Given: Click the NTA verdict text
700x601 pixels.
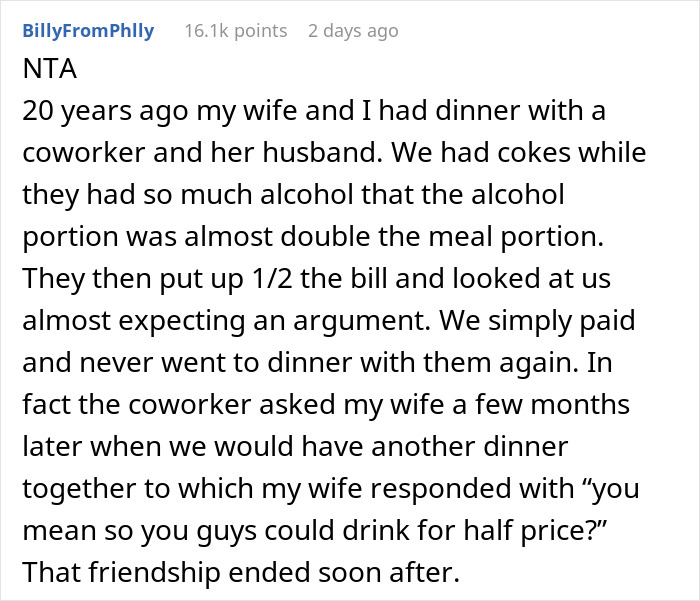Looking at the screenshot, I should [x=50, y=69].
